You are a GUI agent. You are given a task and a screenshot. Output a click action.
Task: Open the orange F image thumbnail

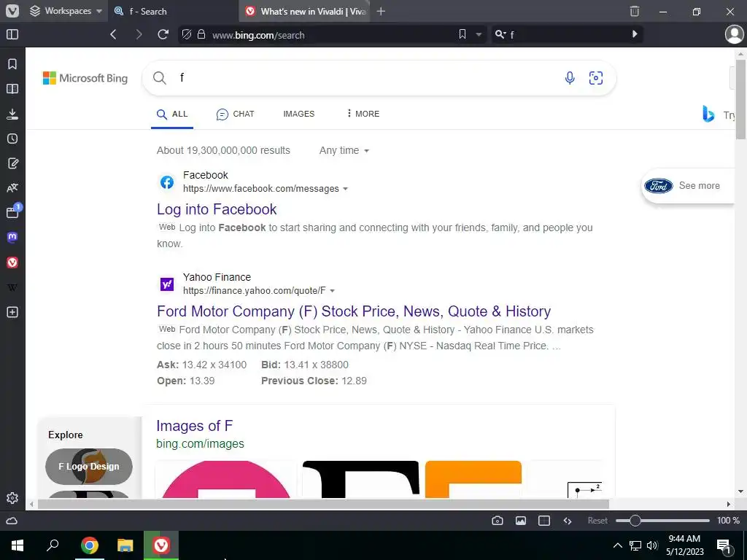tap(473, 479)
